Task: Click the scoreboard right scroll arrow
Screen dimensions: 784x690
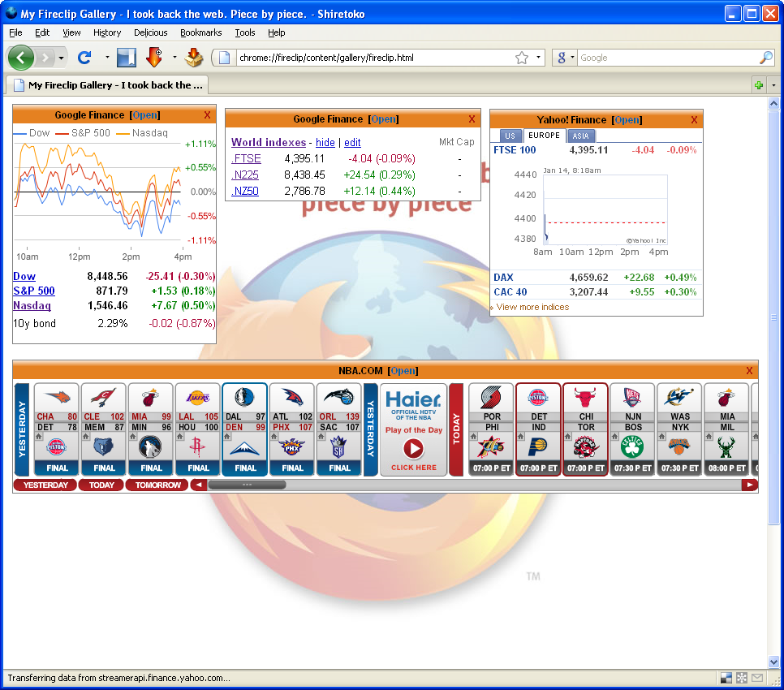Action: pos(749,485)
